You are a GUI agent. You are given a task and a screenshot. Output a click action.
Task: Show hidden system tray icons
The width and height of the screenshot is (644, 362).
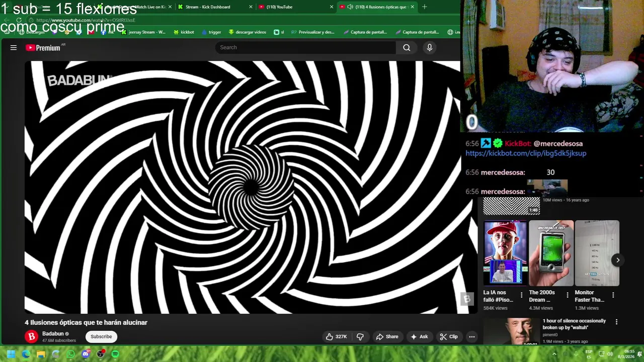tap(554, 354)
